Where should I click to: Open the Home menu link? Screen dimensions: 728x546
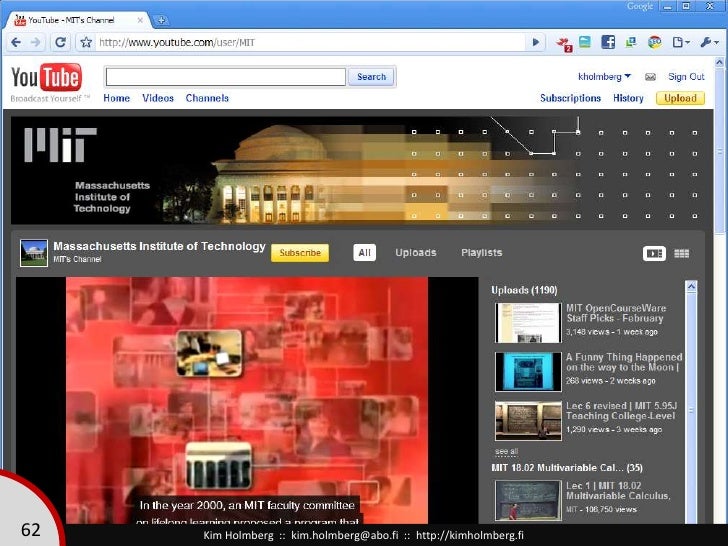pos(117,98)
